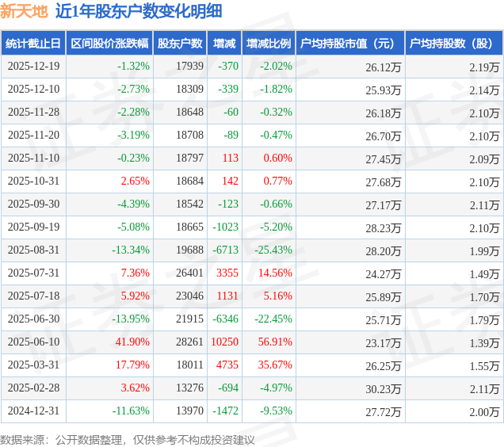Click the change value -1023
The height and width of the screenshot is (447, 504).
pyautogui.click(x=226, y=227)
